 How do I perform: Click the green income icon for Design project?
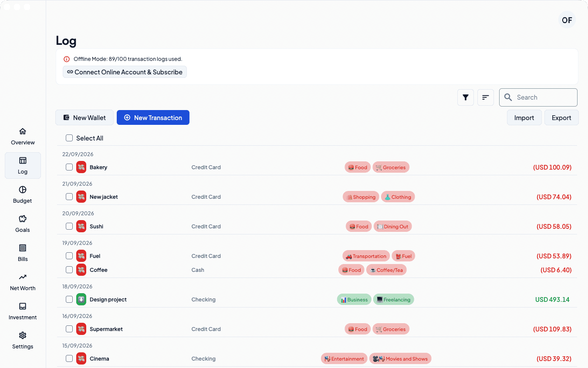(x=81, y=299)
